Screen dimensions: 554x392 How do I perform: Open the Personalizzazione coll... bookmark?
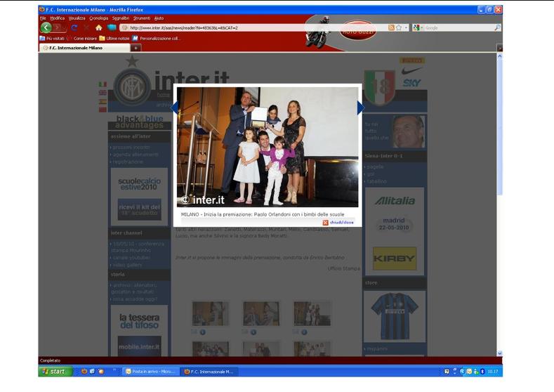pos(156,38)
